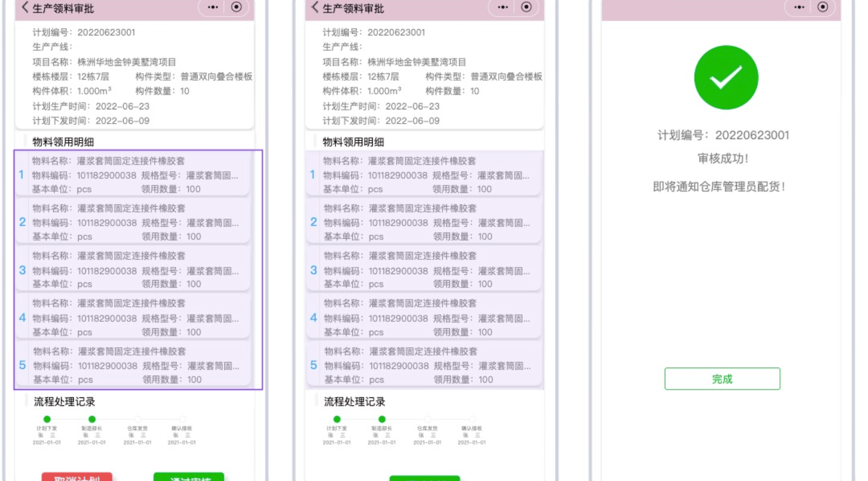Click the 物料领用明细 heading on the middle screen
868x481 pixels.
(x=353, y=142)
